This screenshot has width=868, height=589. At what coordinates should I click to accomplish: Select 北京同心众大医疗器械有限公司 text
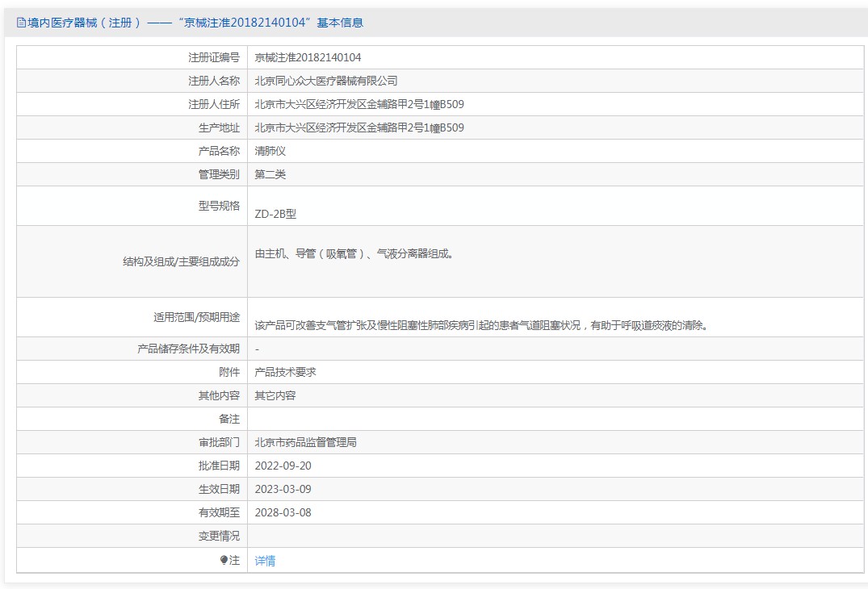[326, 81]
